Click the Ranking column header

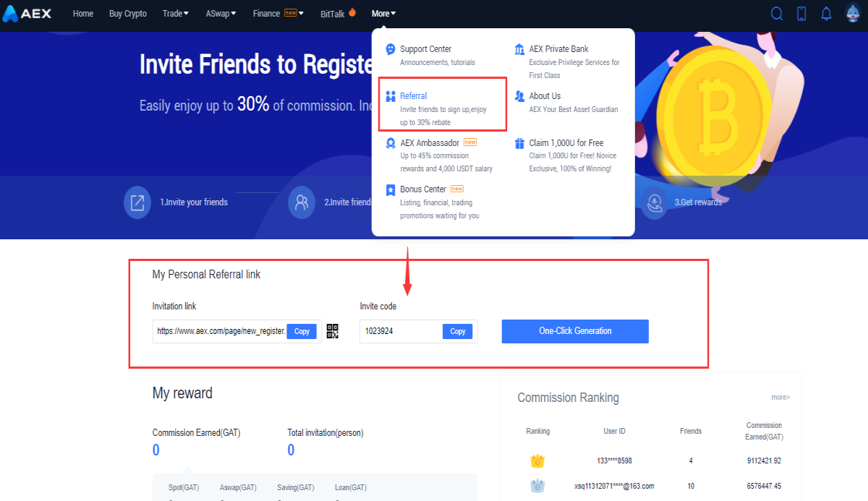[537, 431]
